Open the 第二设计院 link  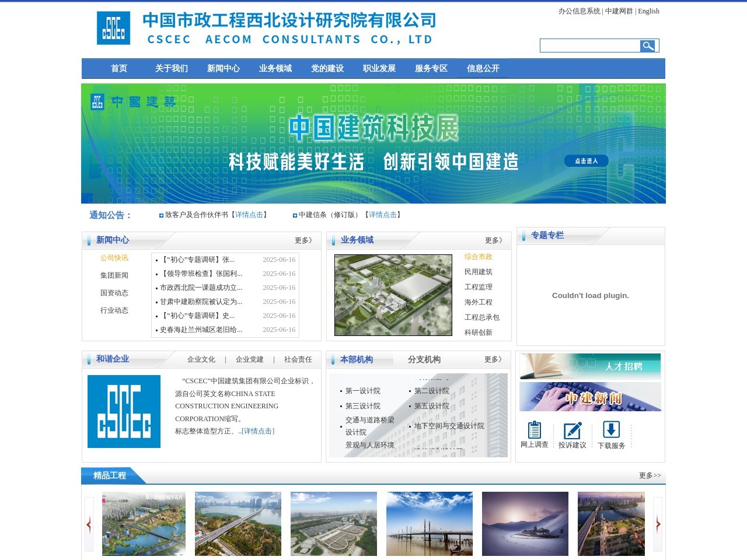432,391
